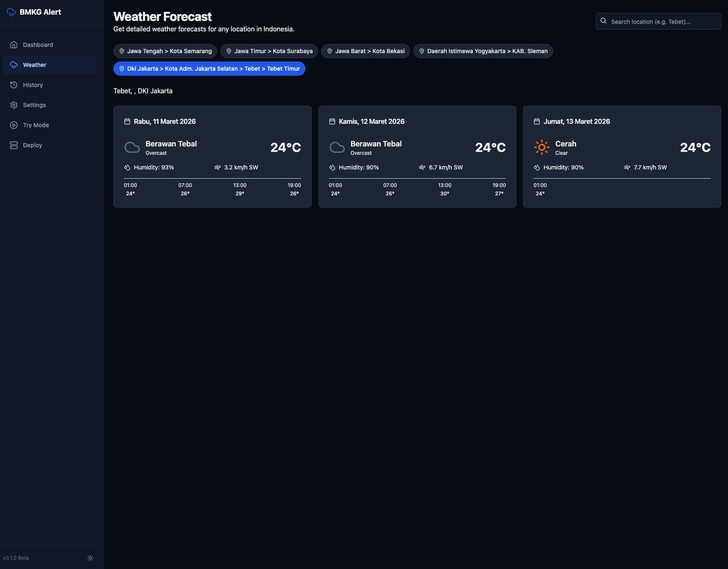Click the Try Mode play icon
Viewport: 728px width, 569px height.
click(14, 125)
